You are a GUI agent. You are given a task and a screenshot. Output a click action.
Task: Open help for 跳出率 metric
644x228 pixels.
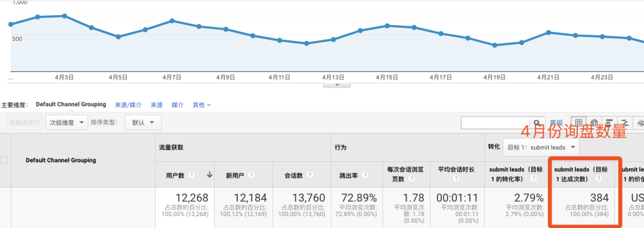pyautogui.click(x=365, y=175)
